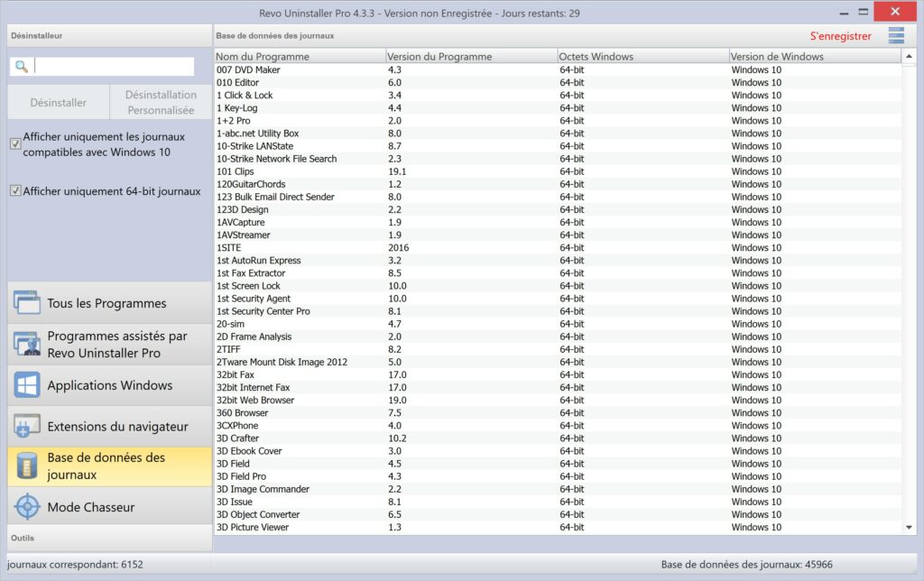924x581 pixels.
Task: Select 10-Strike Network File Search
Action: pos(558,159)
